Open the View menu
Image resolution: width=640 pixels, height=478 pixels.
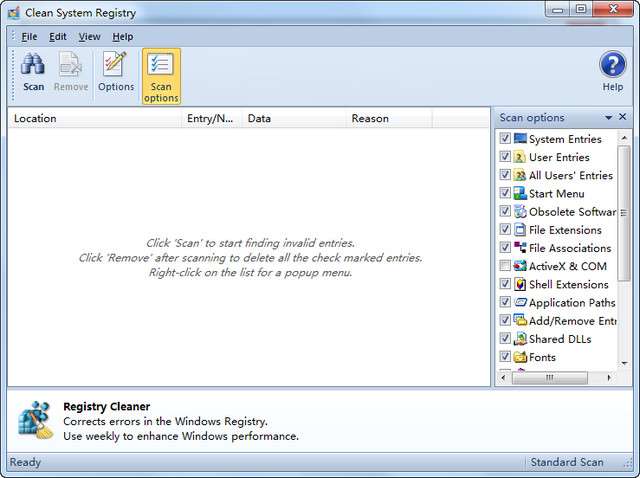(x=89, y=37)
